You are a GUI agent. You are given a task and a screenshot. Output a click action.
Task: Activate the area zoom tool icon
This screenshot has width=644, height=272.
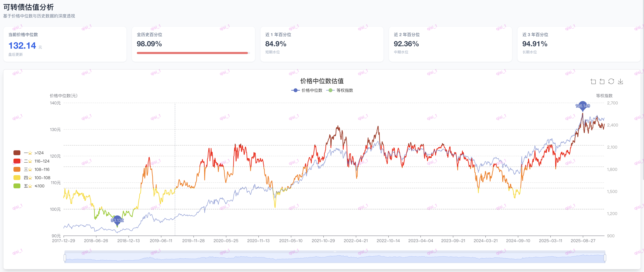593,81
